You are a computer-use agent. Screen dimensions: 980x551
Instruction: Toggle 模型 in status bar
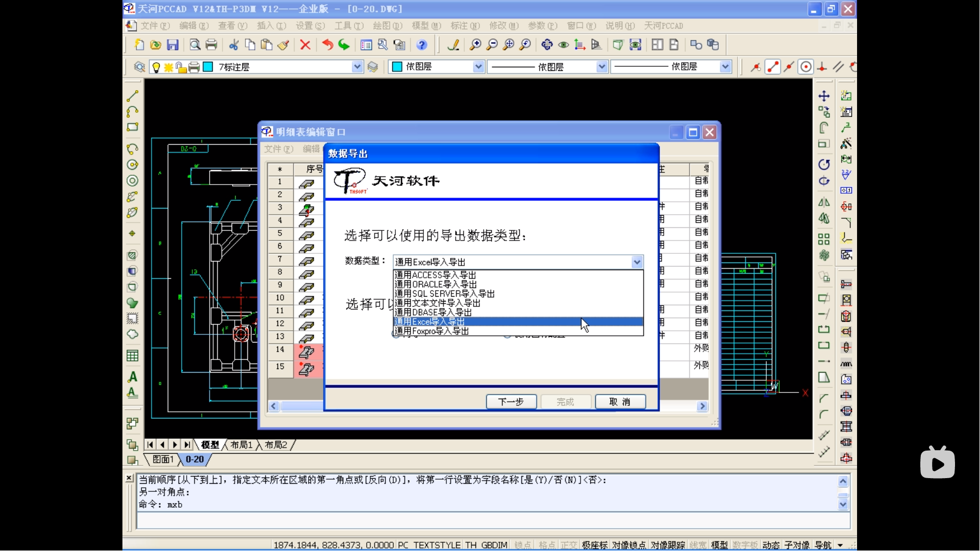tap(720, 545)
